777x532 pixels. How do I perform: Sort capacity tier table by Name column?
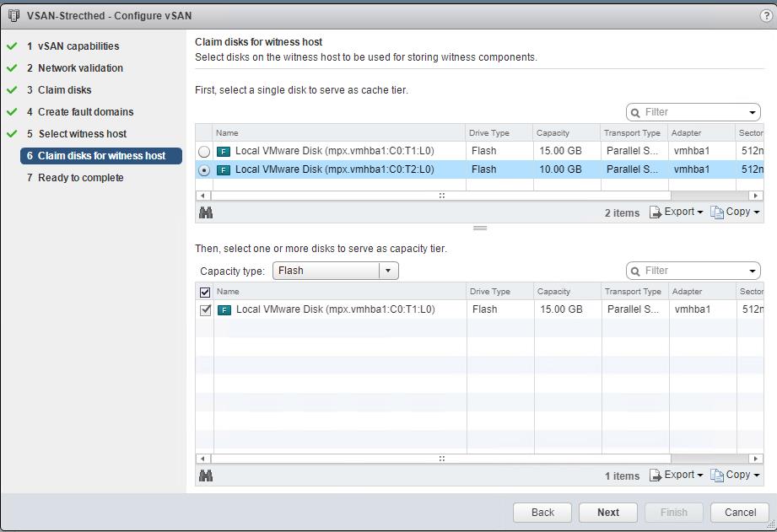[340, 291]
